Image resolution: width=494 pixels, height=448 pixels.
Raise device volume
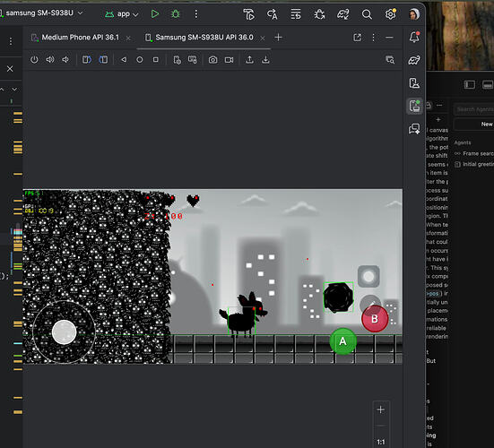(50, 59)
